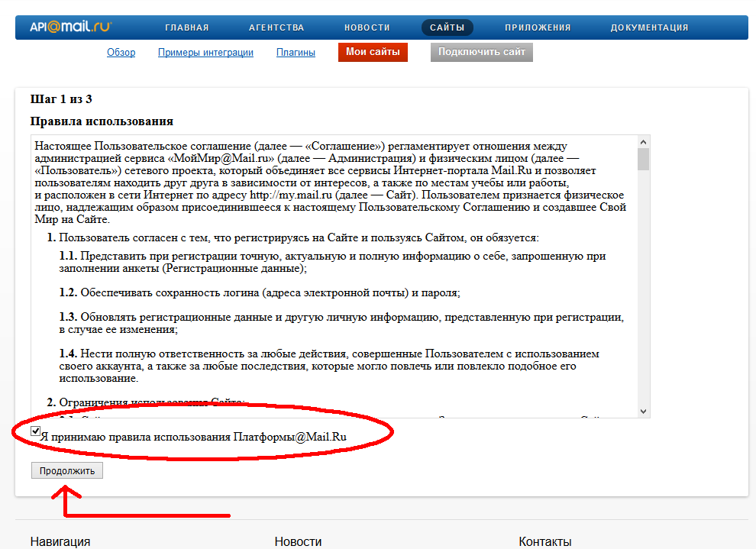
Task: Click the API@mail.ru logo
Action: 70,27
